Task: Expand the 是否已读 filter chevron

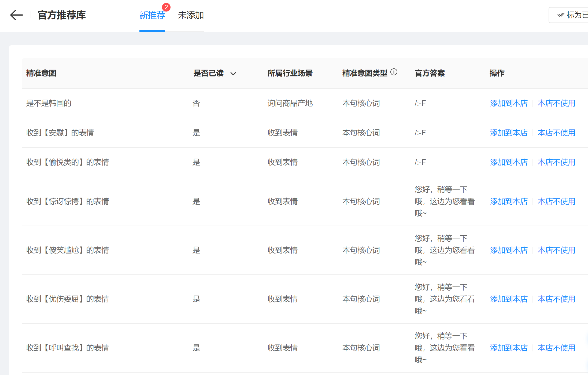Action: point(233,74)
